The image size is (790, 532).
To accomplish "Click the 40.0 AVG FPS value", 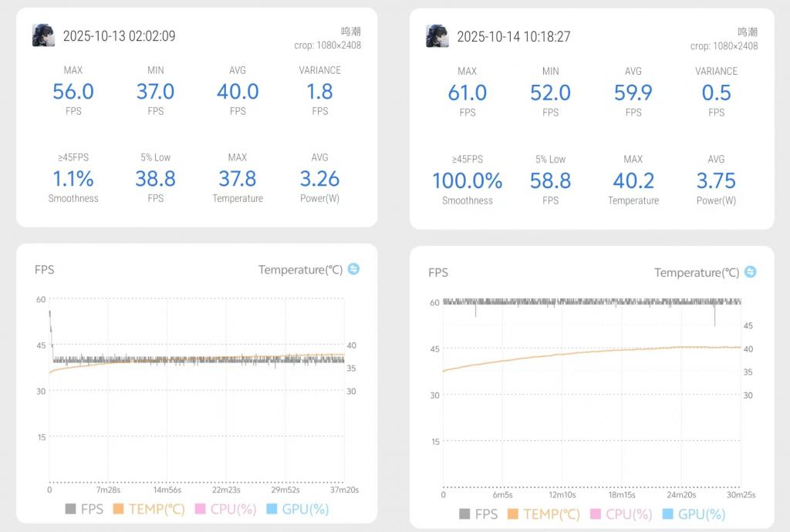I will 238,92.
